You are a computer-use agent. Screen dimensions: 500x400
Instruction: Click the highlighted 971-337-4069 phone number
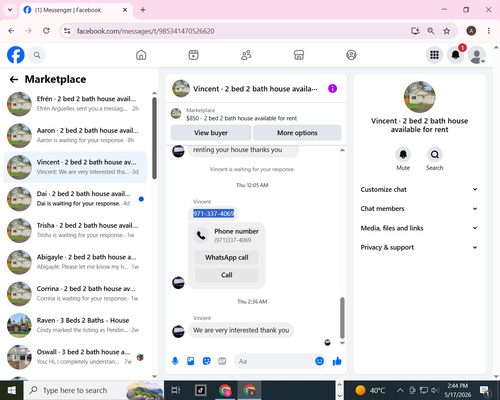[213, 213]
